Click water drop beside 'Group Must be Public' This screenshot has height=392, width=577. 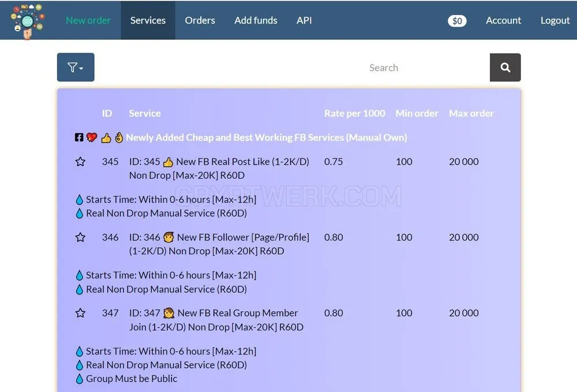(79, 379)
